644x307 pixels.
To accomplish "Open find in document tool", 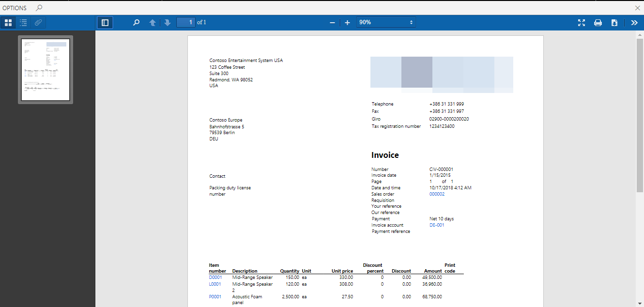I will [x=137, y=22].
